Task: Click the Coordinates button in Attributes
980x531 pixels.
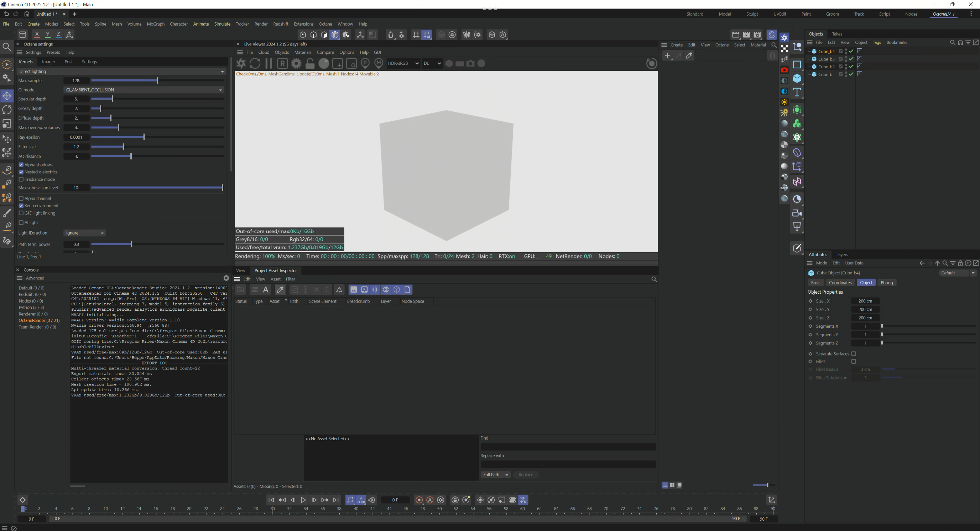Action: tap(840, 283)
